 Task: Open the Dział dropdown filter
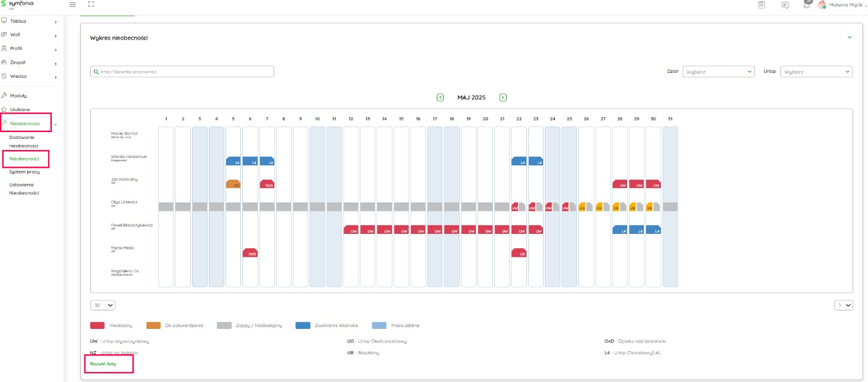point(718,72)
